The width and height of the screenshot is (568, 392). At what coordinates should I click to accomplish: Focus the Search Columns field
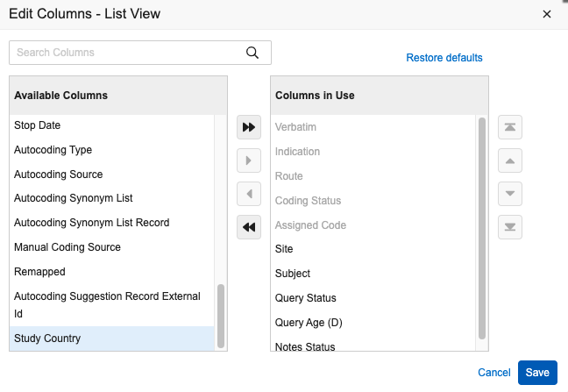pyautogui.click(x=127, y=53)
